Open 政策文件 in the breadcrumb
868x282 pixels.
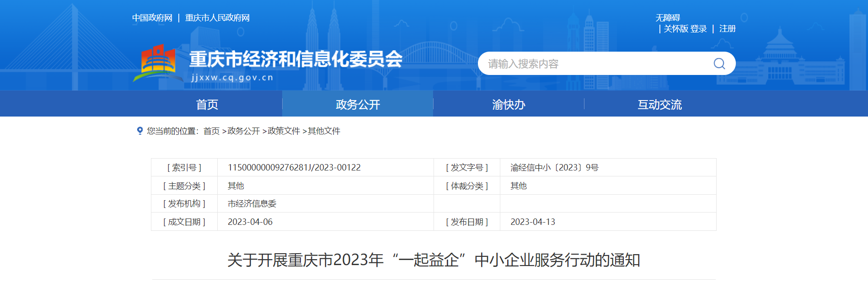coord(284,131)
